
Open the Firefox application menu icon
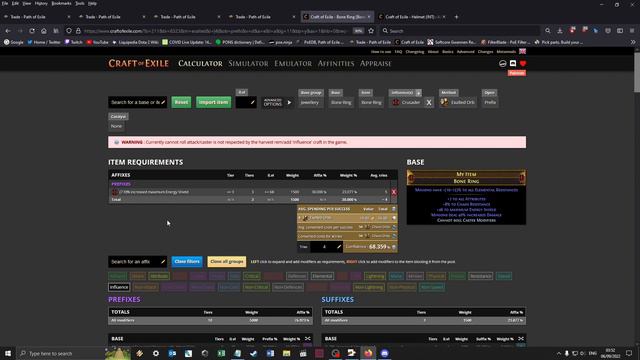(632, 31)
